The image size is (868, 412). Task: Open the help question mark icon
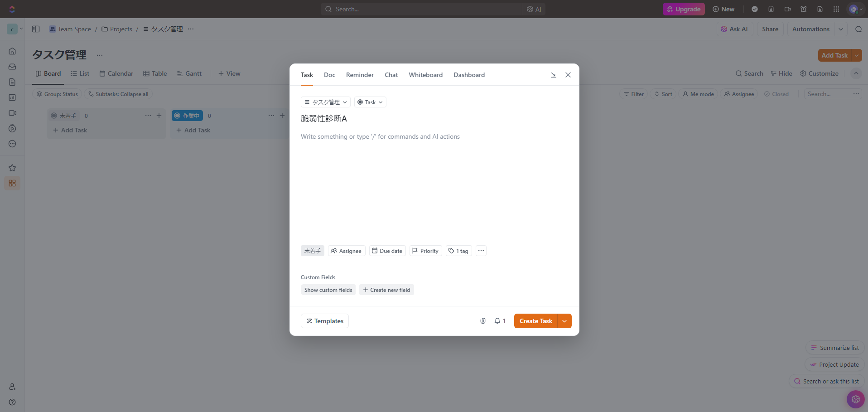click(12, 402)
